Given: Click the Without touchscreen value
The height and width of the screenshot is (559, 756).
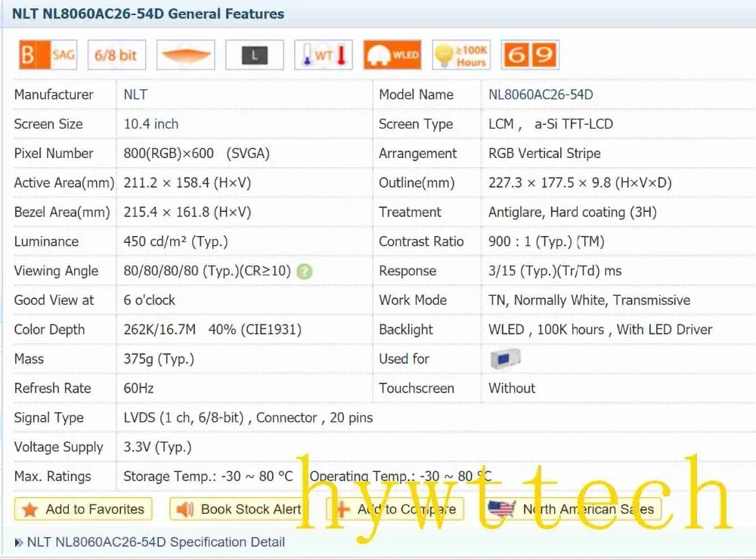Looking at the screenshot, I should coord(512,388).
